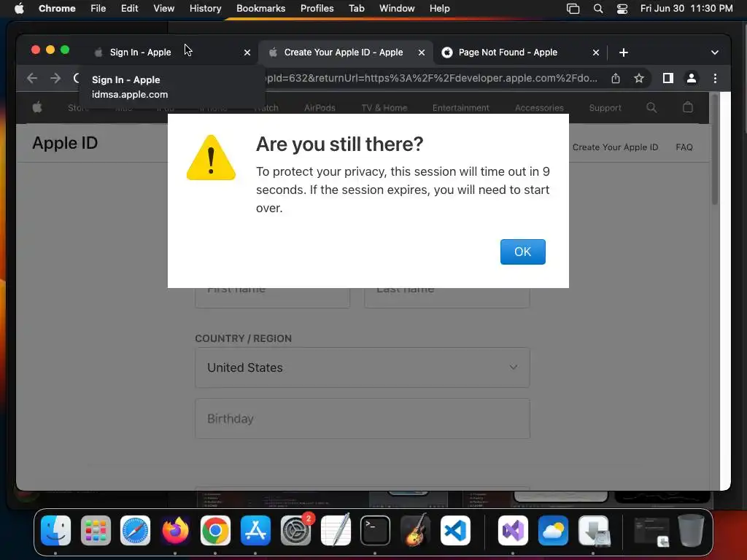Open Spotlight search in the menu bar
The image size is (747, 560).
click(x=598, y=9)
